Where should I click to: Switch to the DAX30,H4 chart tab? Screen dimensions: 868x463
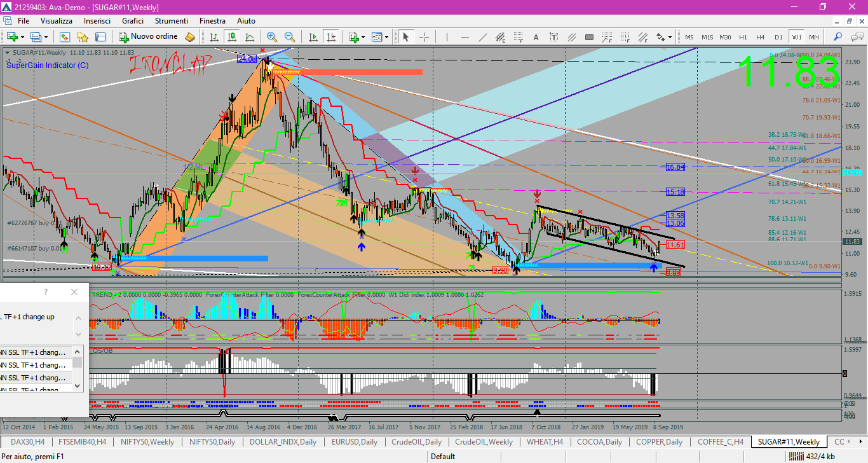click(27, 441)
